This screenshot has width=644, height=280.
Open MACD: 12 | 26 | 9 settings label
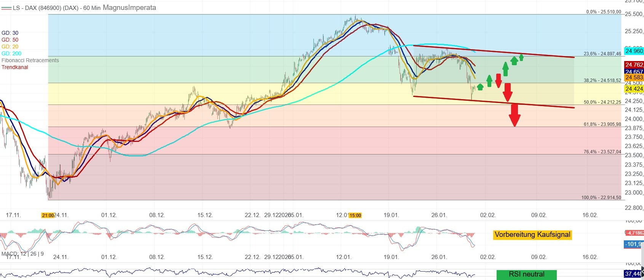click(22, 254)
